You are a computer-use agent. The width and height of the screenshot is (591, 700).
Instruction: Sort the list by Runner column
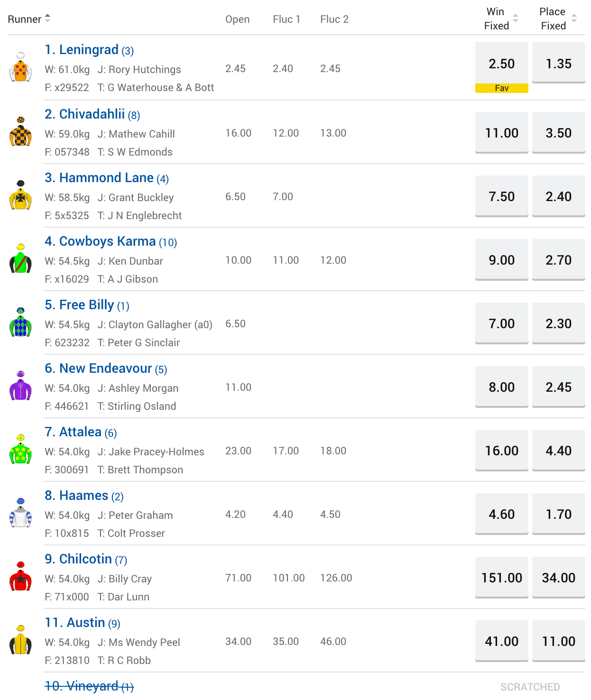(28, 19)
